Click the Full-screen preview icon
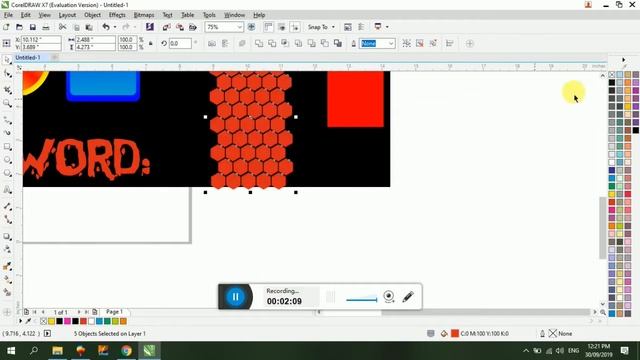Image resolution: width=640 pixels, height=360 pixels. [x=251, y=27]
